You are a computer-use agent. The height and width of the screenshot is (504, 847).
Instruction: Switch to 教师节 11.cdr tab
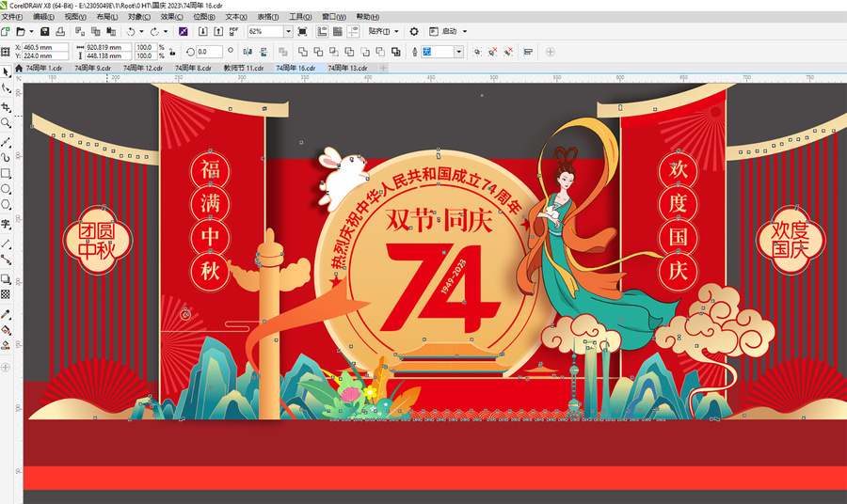coord(244,68)
